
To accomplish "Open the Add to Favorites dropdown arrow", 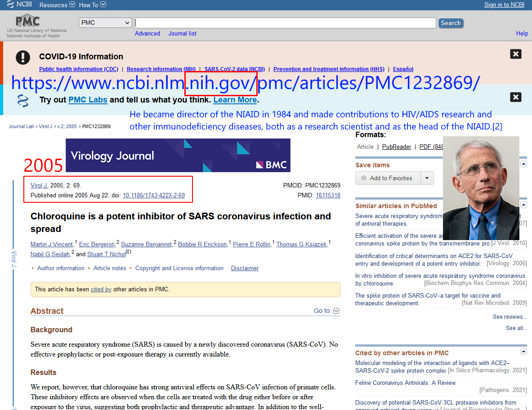I will pyautogui.click(x=427, y=178).
